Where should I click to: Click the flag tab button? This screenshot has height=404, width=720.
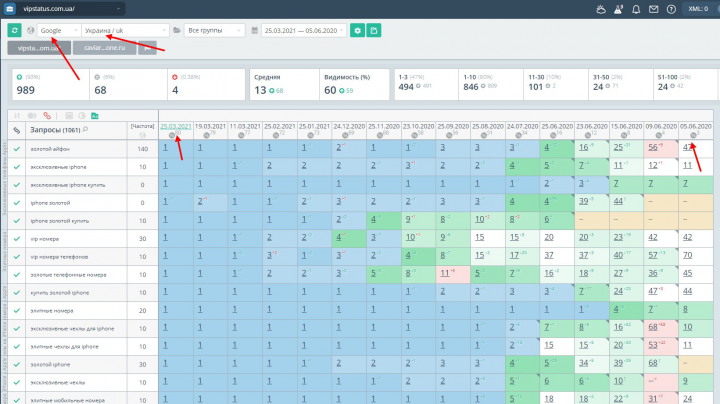147,48
